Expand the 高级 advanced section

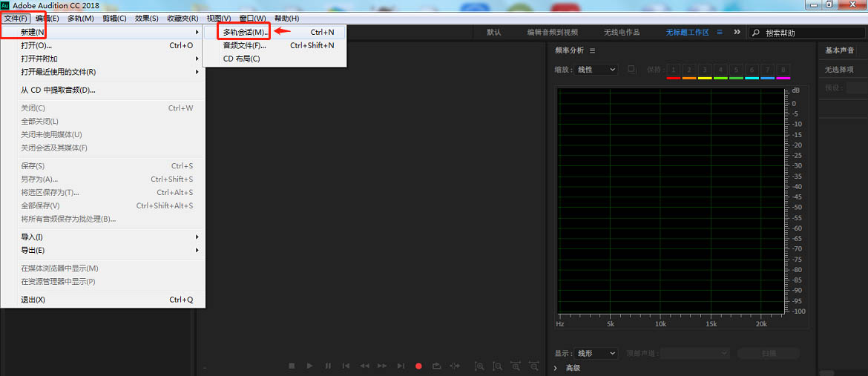(x=557, y=368)
